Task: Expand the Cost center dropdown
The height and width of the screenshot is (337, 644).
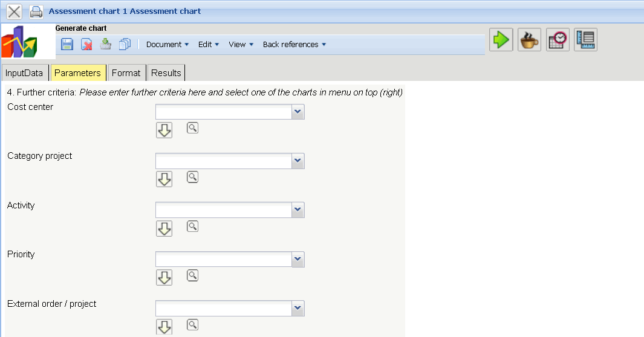Action: tap(298, 112)
